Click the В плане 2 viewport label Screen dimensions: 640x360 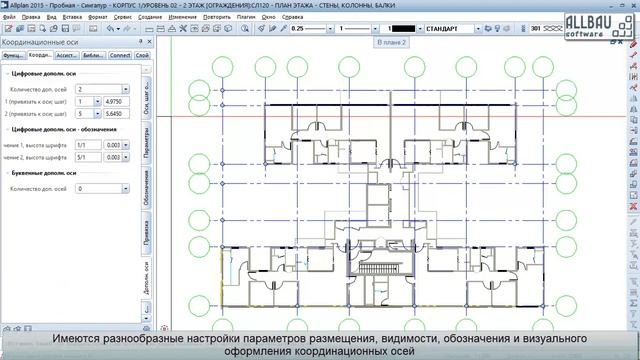click(391, 42)
